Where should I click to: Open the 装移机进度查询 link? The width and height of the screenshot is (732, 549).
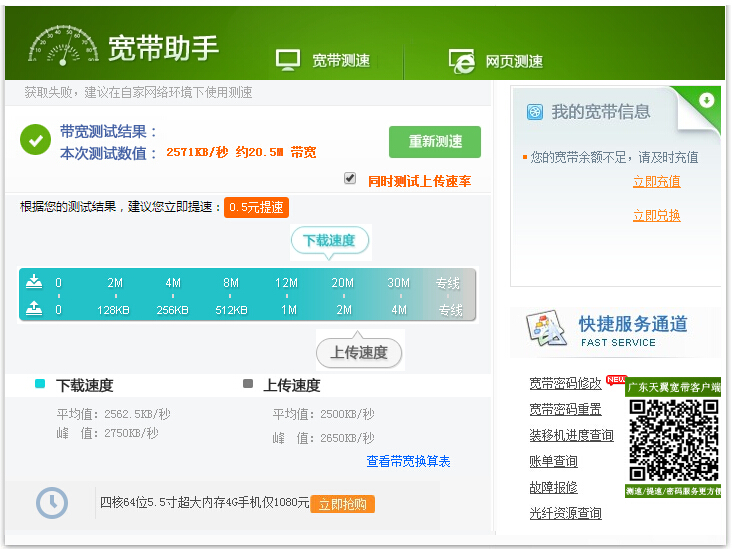[x=571, y=435]
